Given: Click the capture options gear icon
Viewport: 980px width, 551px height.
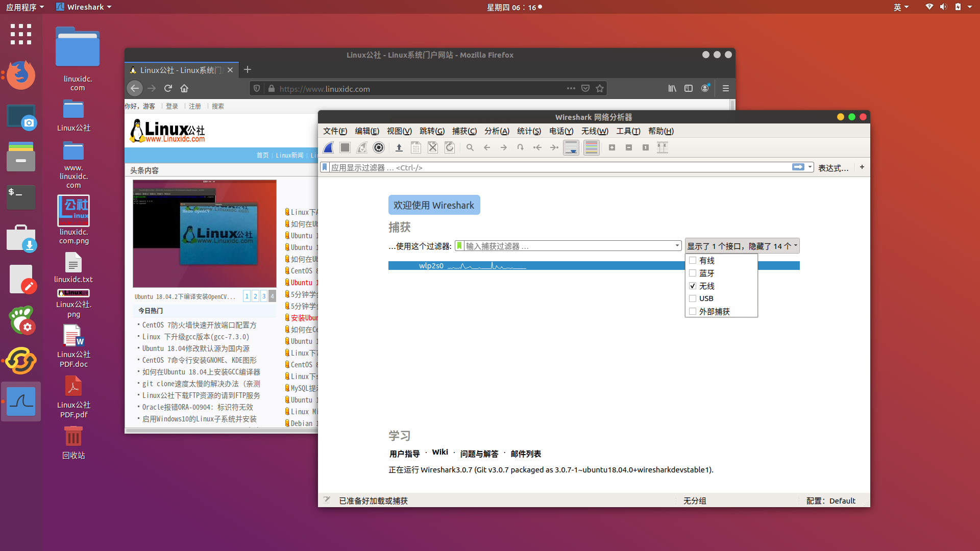Looking at the screenshot, I should (378, 147).
